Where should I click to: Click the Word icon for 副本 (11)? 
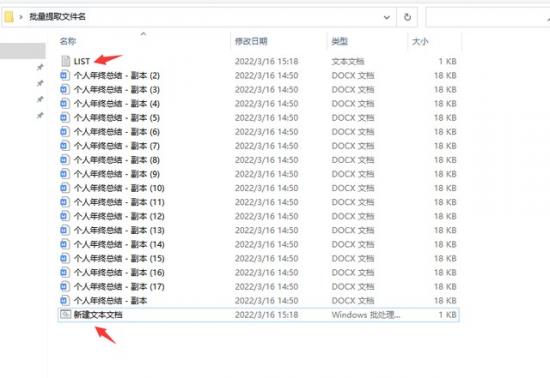pyautogui.click(x=65, y=202)
